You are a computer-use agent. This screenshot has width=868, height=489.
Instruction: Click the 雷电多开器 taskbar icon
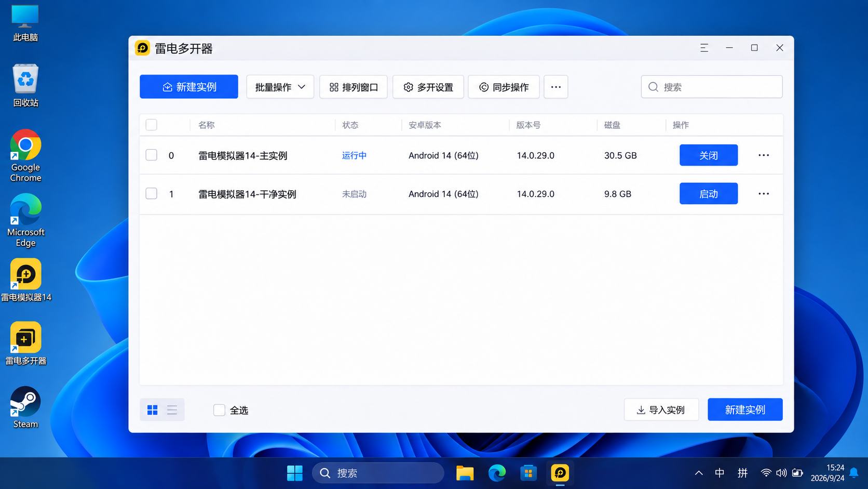click(560, 473)
